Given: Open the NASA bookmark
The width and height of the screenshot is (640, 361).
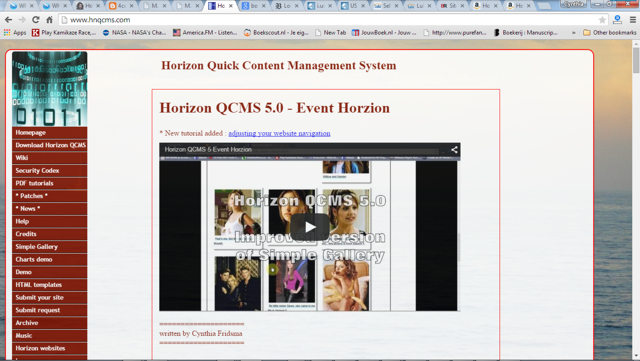Looking at the screenshot, I should pos(134,32).
